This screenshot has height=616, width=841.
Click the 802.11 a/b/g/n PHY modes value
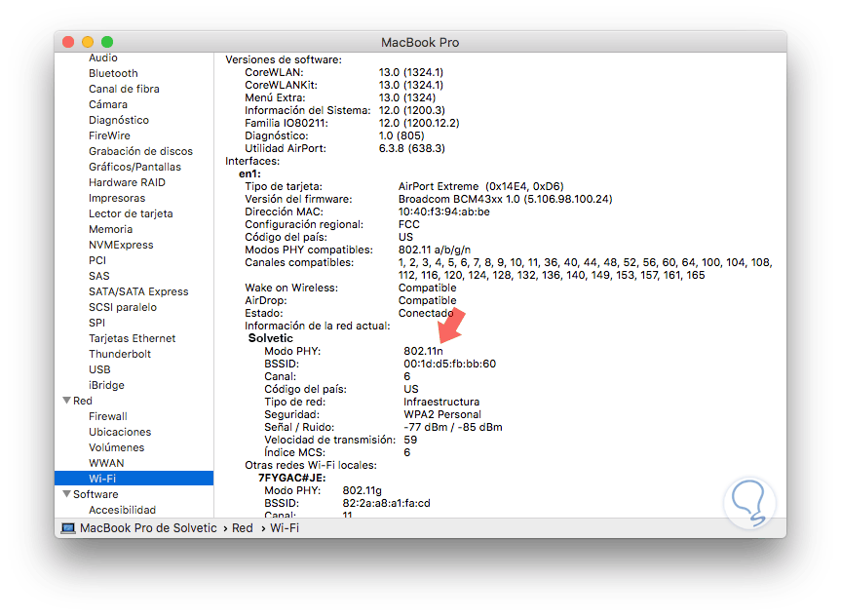point(435,250)
